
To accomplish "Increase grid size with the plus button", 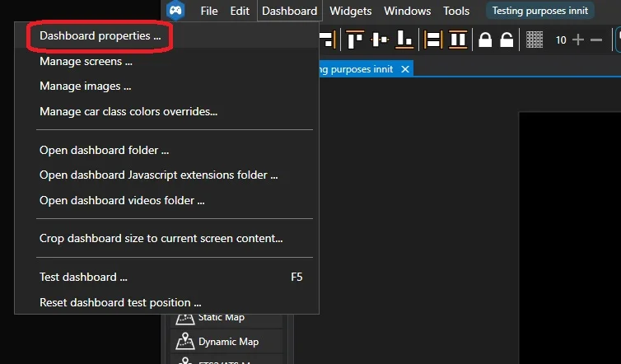I will (x=578, y=40).
